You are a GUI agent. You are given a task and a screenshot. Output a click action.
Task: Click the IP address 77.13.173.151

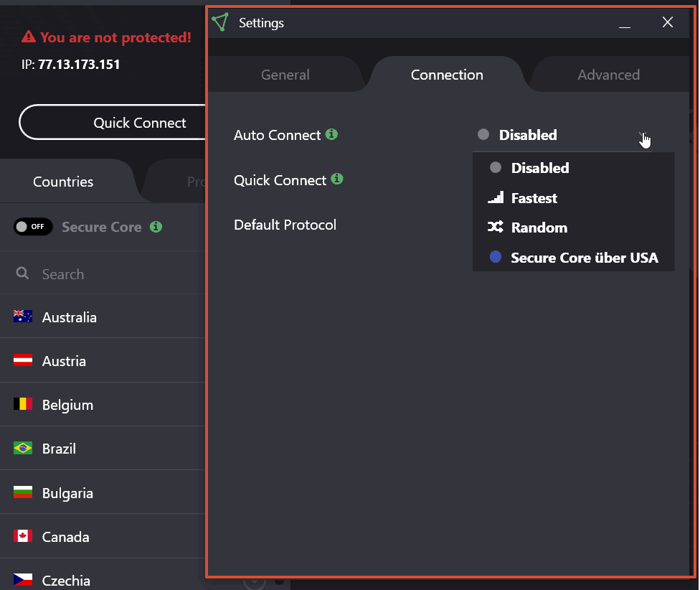tap(79, 65)
